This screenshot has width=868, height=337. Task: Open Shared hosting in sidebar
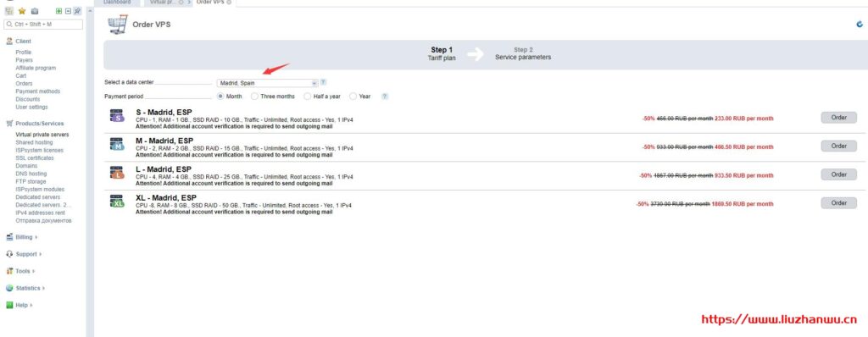coord(34,142)
